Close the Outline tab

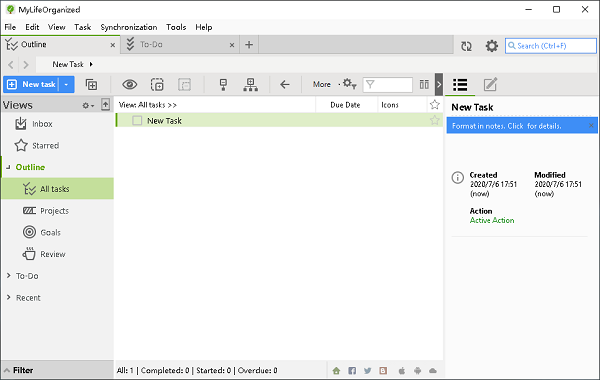coord(112,45)
